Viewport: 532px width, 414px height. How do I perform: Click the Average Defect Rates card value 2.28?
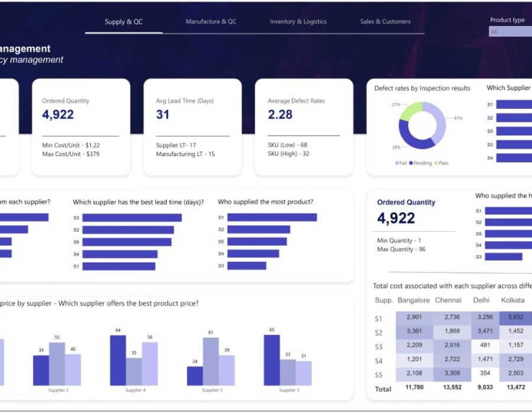pyautogui.click(x=280, y=115)
